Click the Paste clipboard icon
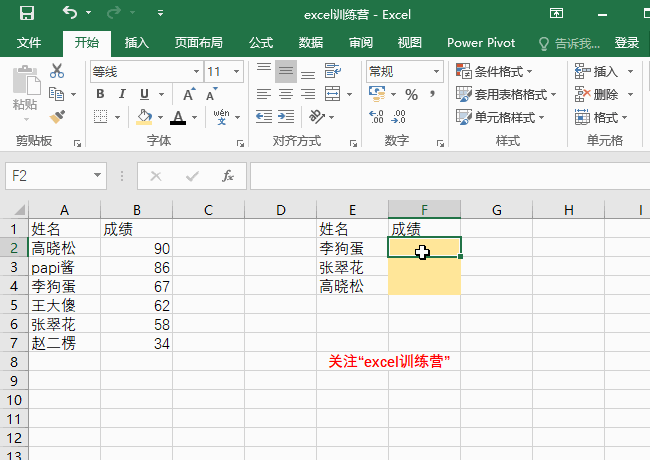 pos(24,90)
